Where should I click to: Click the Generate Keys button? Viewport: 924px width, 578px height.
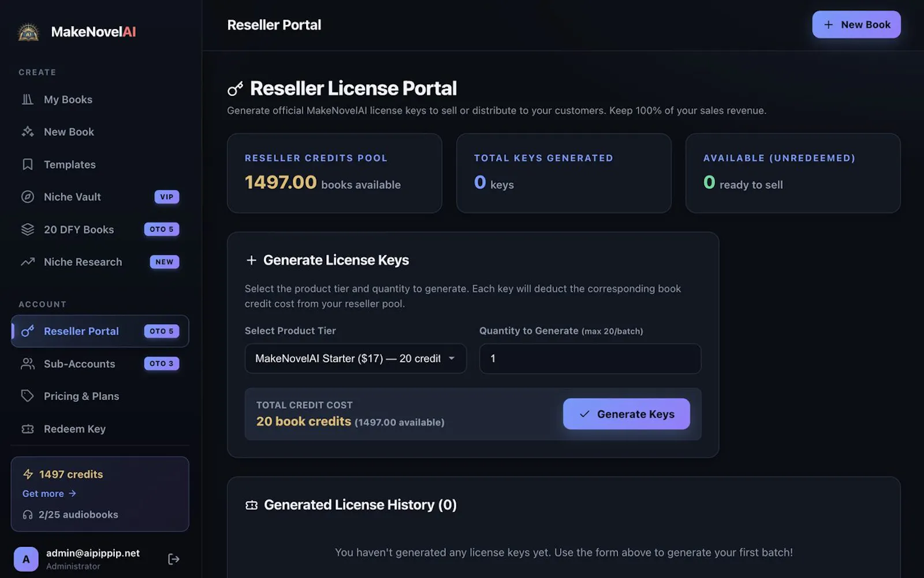coord(627,414)
